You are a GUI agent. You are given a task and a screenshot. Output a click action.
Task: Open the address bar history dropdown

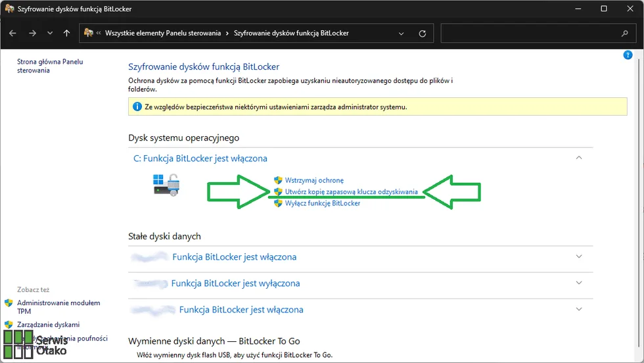402,34
